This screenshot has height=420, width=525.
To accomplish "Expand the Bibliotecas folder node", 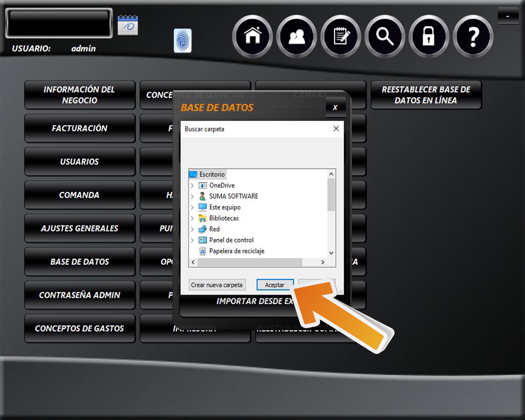I will 192,218.
